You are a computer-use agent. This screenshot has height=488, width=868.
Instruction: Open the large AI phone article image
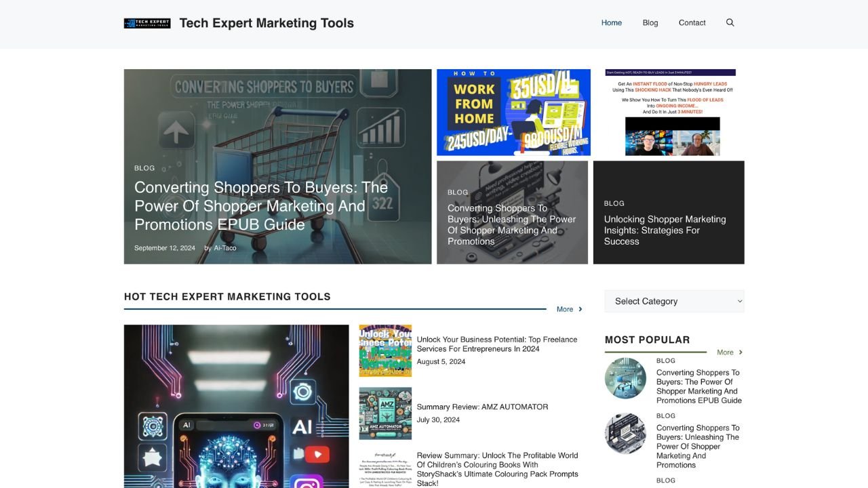click(x=237, y=406)
